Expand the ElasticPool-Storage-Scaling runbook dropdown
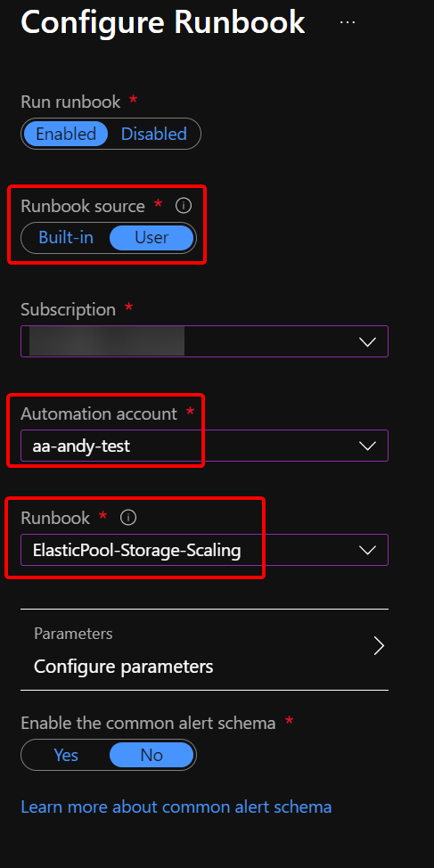Screen dimensions: 434x868 pyautogui.click(x=204, y=550)
